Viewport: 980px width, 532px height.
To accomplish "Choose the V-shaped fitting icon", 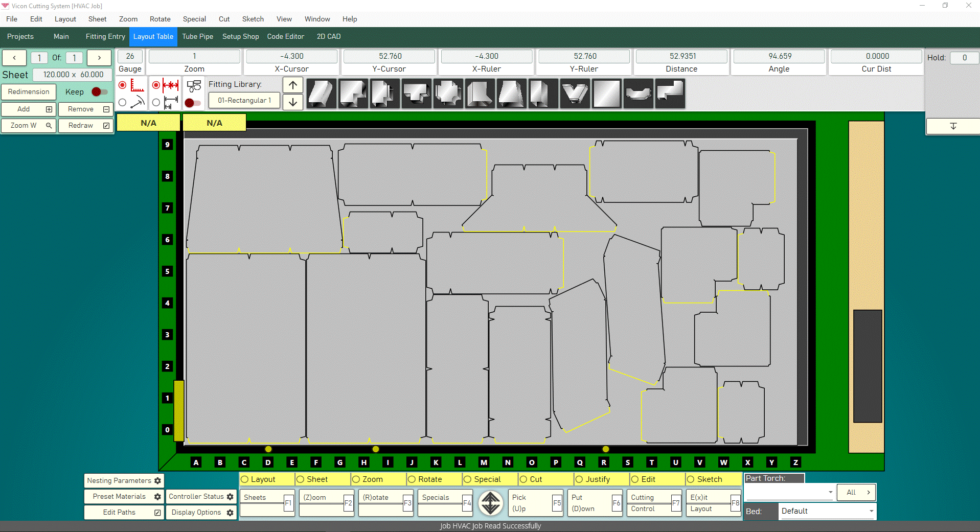I will (x=575, y=94).
